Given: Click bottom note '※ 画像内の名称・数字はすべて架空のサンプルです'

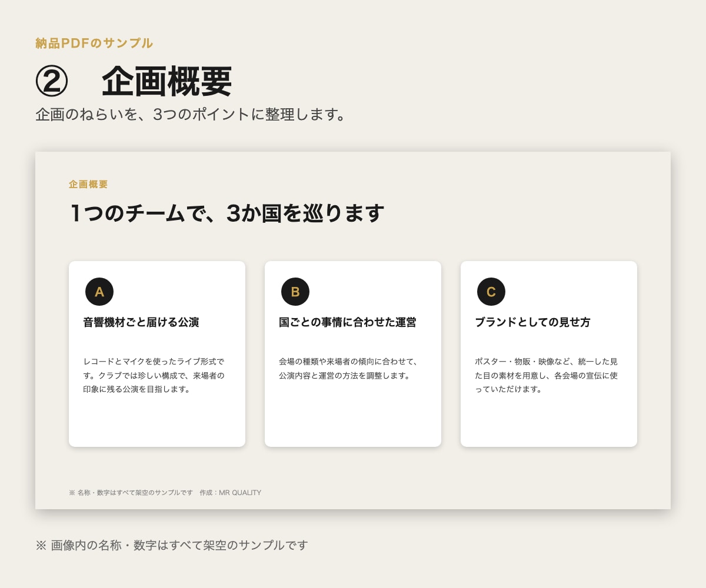Looking at the screenshot, I should (x=172, y=545).
